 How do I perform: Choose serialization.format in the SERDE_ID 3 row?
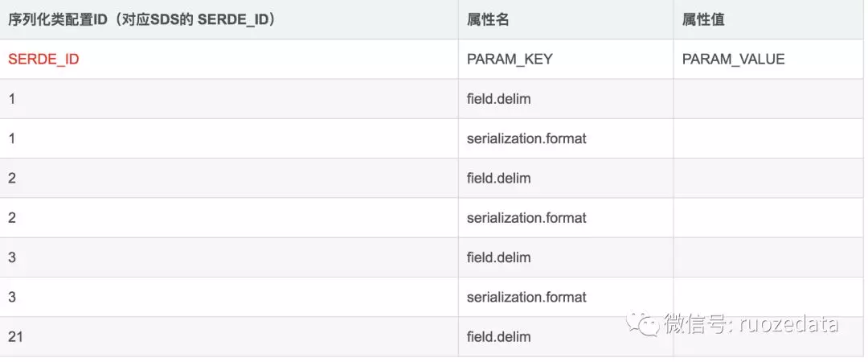526,297
